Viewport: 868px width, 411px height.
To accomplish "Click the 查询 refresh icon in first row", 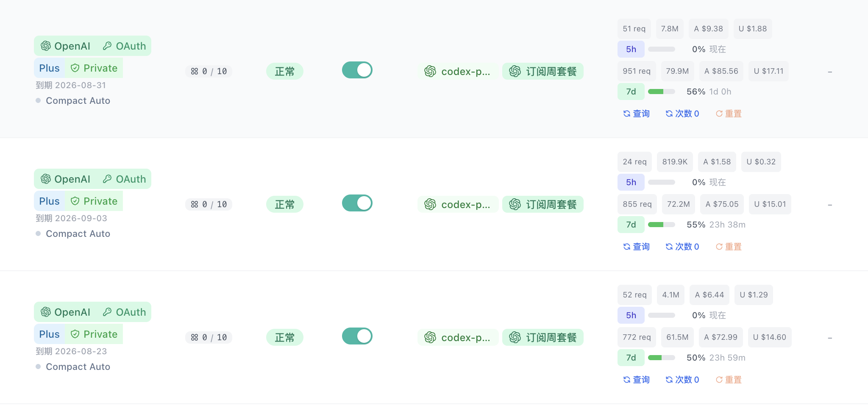I will tap(626, 114).
